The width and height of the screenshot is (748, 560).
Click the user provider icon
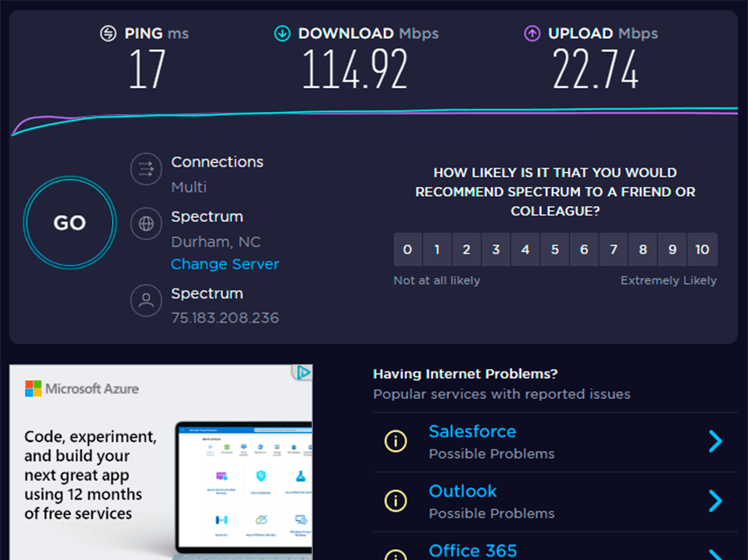tap(146, 301)
